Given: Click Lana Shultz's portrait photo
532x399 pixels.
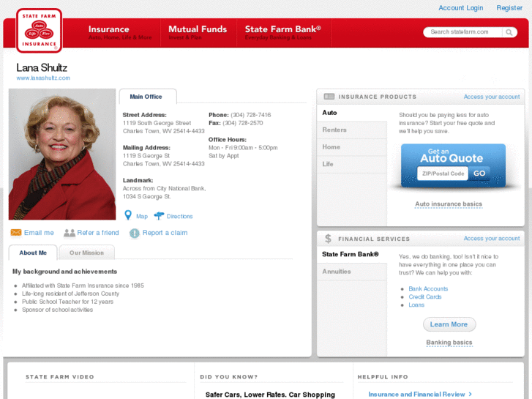Looking at the screenshot, I should (x=62, y=154).
